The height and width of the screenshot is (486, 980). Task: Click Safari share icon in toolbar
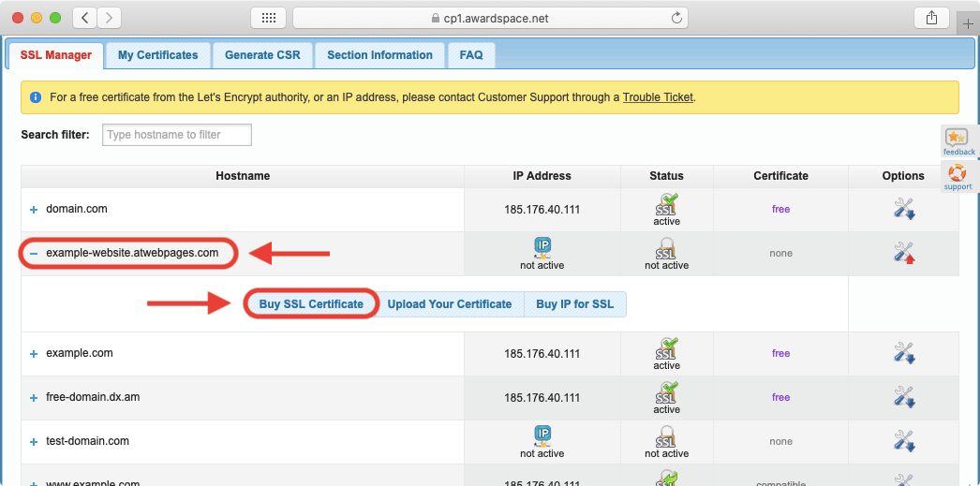click(x=930, y=18)
